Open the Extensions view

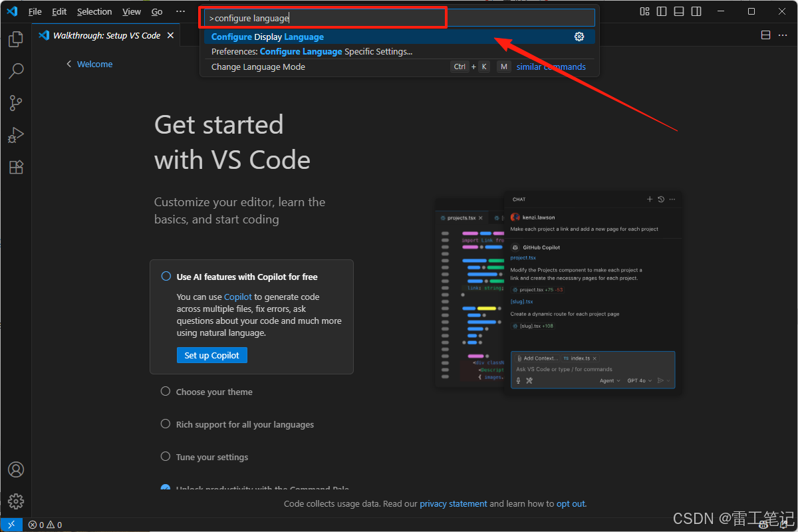coord(16,167)
